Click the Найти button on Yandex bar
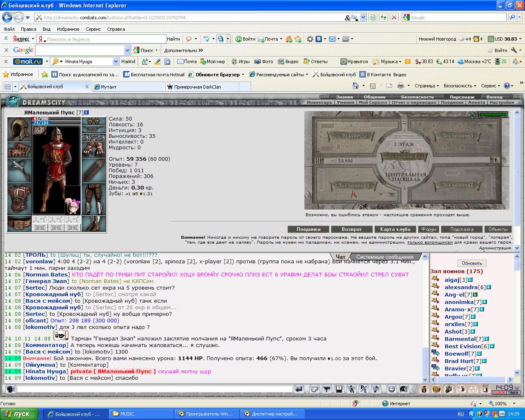Viewport: 525px width, 420px height. [173, 39]
